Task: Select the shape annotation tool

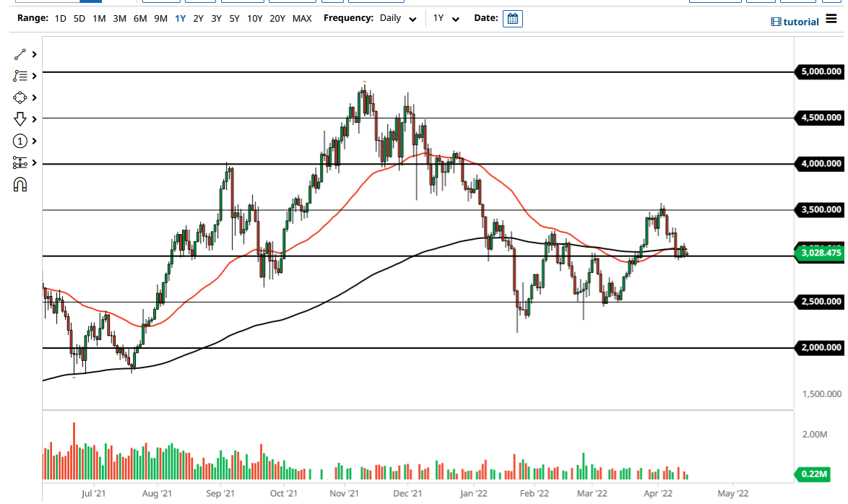Action: [20, 97]
